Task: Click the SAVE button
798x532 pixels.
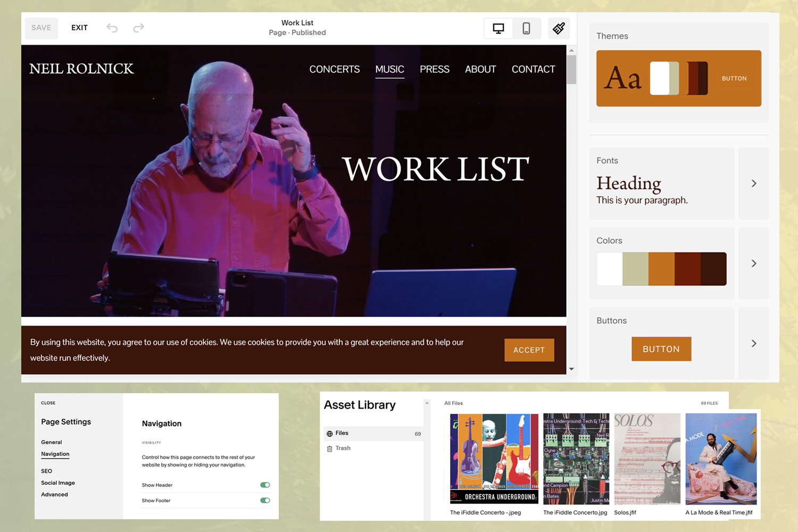Action: click(x=41, y=28)
